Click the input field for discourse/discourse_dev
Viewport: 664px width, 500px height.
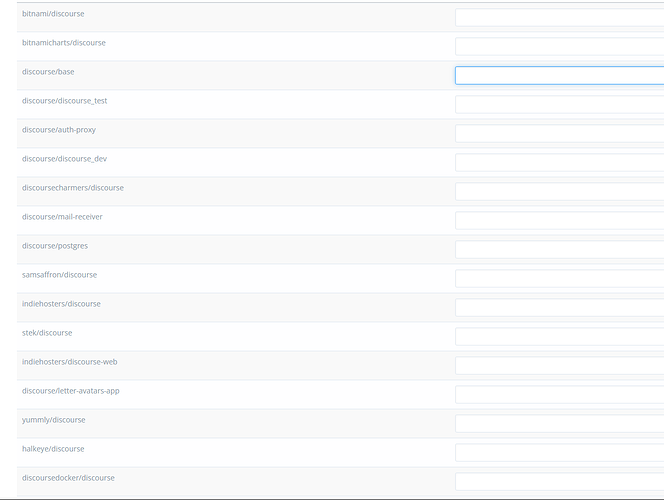pos(559,163)
